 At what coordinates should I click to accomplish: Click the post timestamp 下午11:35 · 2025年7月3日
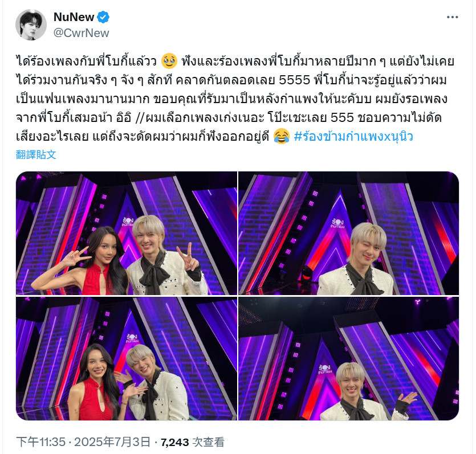[x=83, y=442]
